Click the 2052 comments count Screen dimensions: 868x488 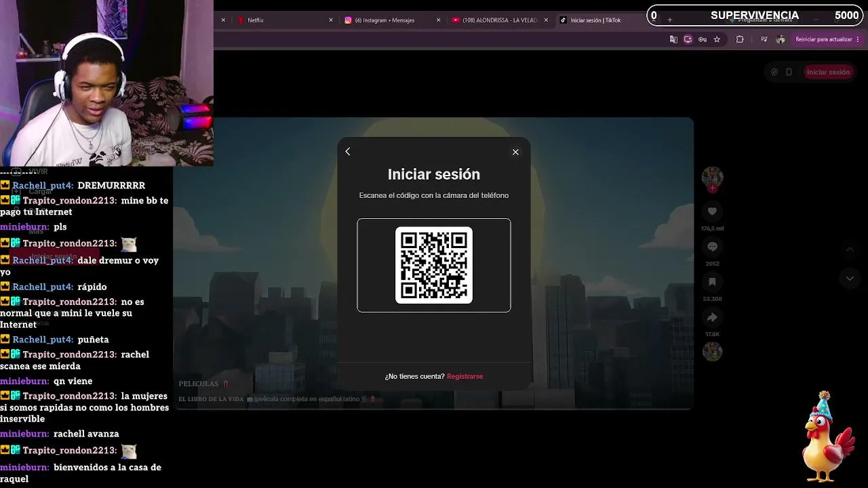(712, 264)
